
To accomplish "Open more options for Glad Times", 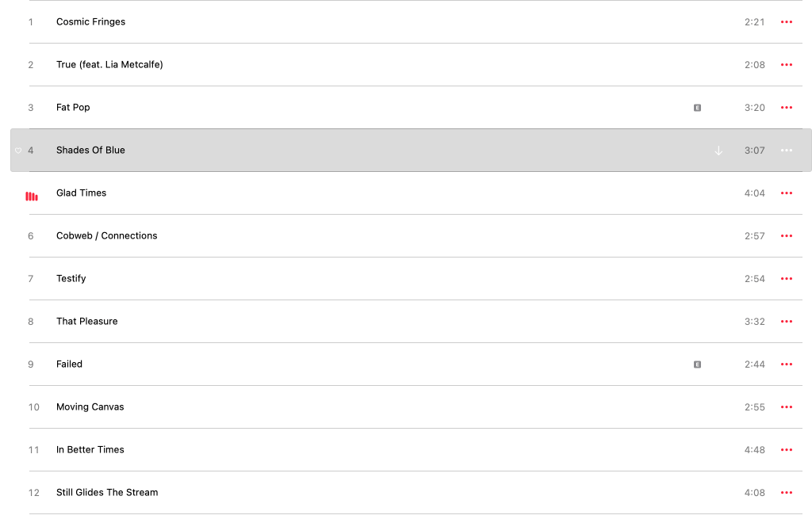I will (x=787, y=193).
